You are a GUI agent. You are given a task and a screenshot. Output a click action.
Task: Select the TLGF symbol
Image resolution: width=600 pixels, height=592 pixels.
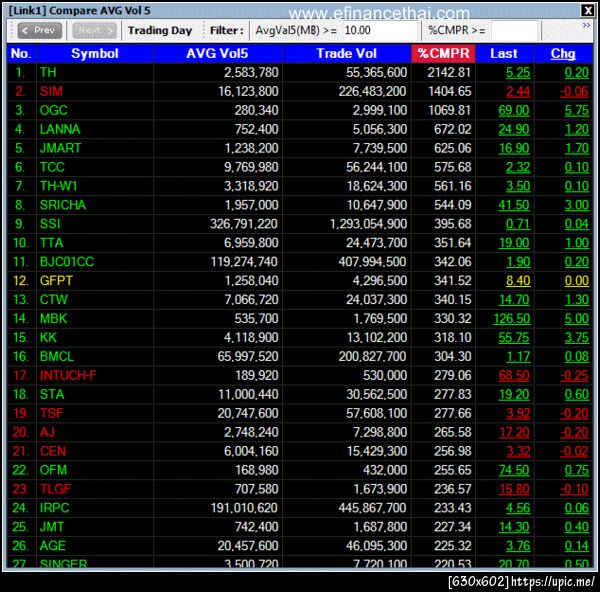point(55,489)
